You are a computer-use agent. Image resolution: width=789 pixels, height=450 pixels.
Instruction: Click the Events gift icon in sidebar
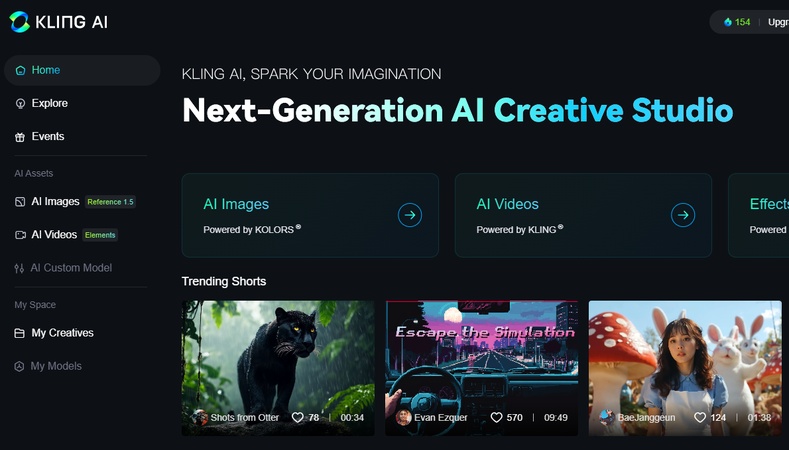20,137
